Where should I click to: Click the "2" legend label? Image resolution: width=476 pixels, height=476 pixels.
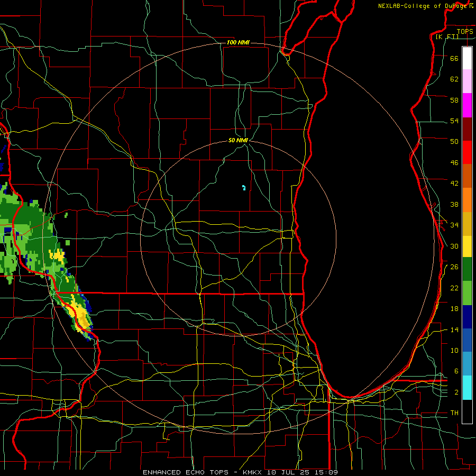456,392
